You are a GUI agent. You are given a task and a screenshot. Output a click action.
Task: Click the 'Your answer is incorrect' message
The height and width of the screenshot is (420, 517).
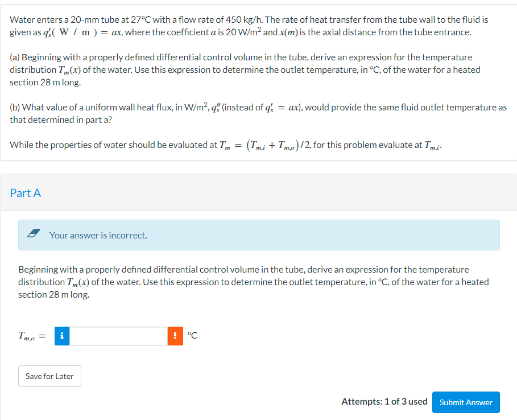98,235
